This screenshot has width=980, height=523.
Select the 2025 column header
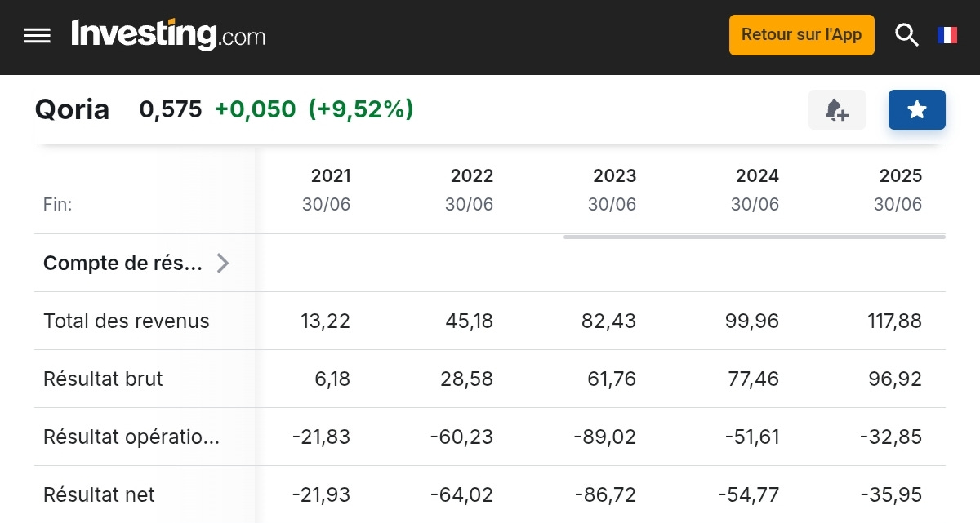901,175
